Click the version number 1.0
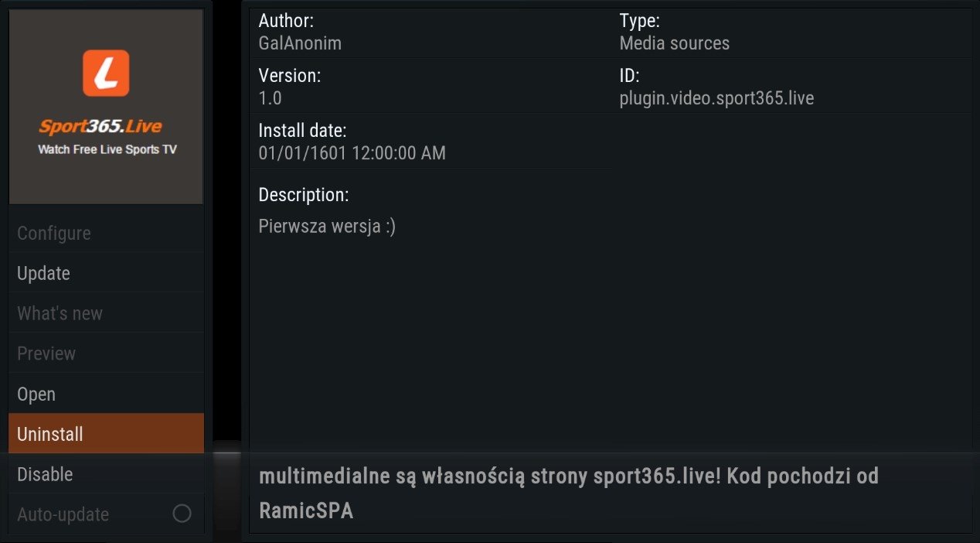This screenshot has height=543, width=980. pos(270,98)
